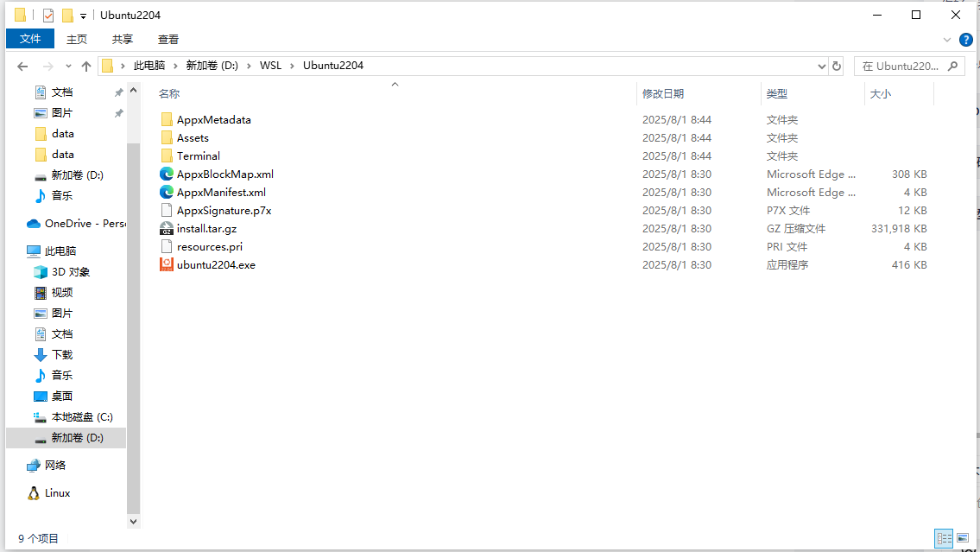Open the 文件 menu
The height and width of the screenshot is (552, 980).
(x=30, y=39)
